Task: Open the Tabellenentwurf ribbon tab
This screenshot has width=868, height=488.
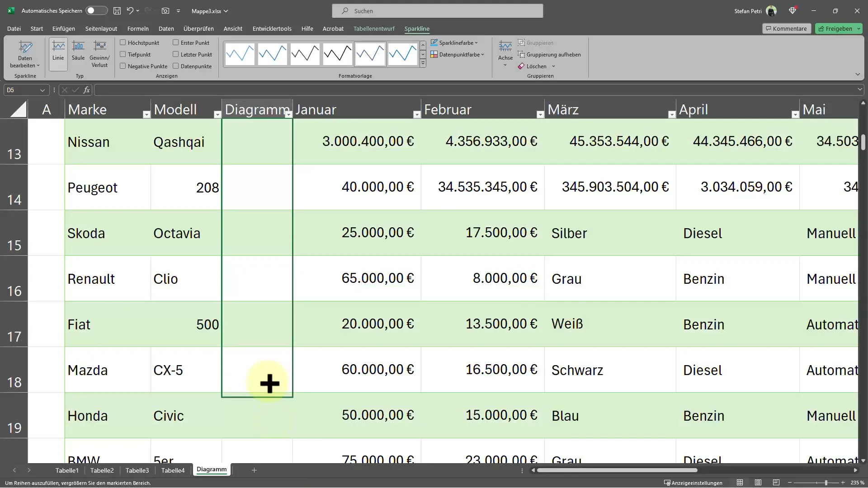Action: pyautogui.click(x=374, y=28)
